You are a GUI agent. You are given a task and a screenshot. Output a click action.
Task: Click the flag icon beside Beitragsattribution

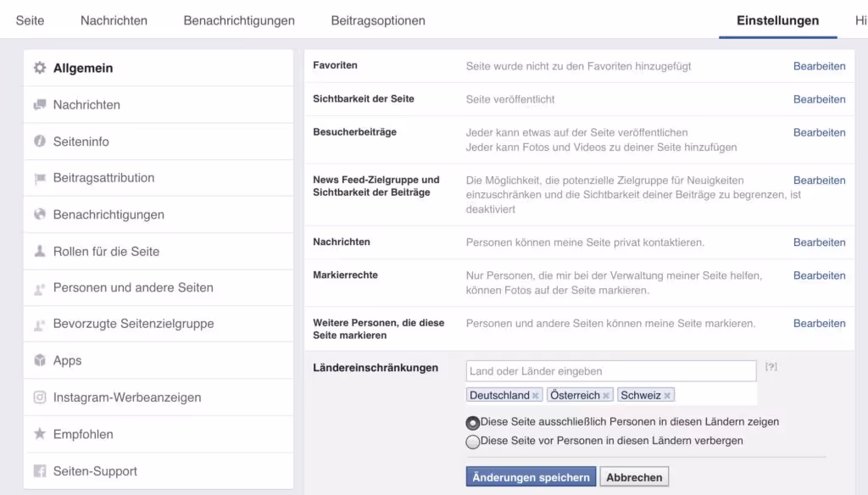[39, 178]
